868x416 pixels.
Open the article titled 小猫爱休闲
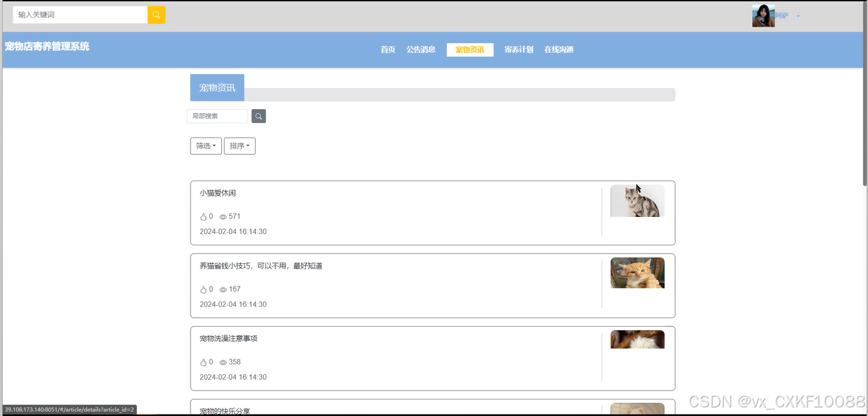click(x=218, y=193)
